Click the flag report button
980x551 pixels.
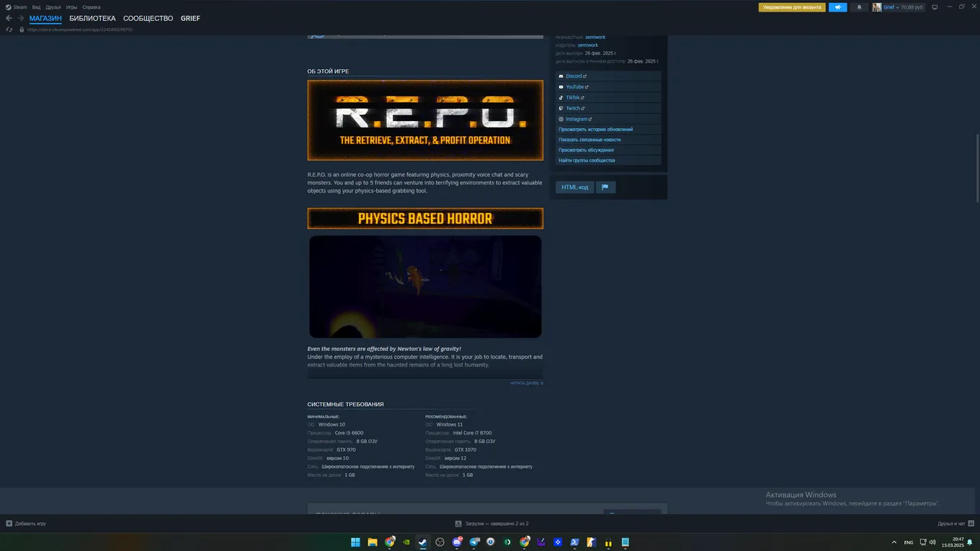(605, 187)
